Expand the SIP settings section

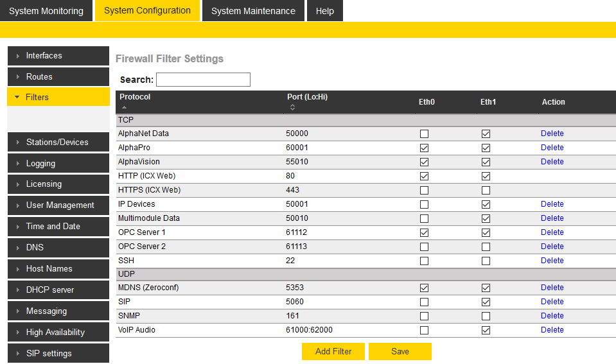pos(58,354)
